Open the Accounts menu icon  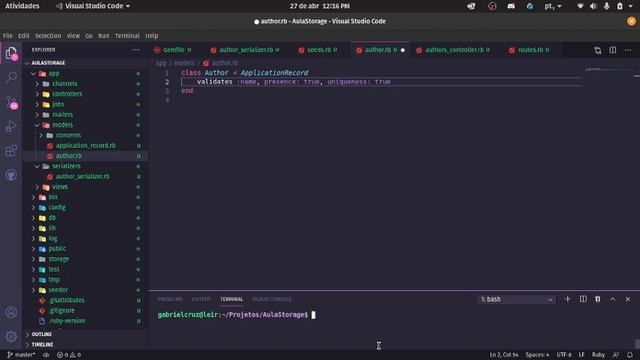pos(11,312)
